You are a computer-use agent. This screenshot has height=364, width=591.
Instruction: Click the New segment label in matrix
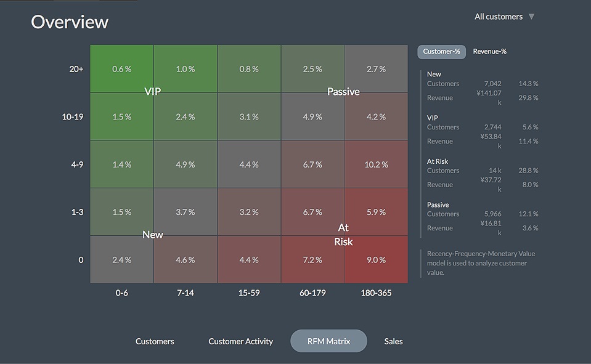pos(153,235)
